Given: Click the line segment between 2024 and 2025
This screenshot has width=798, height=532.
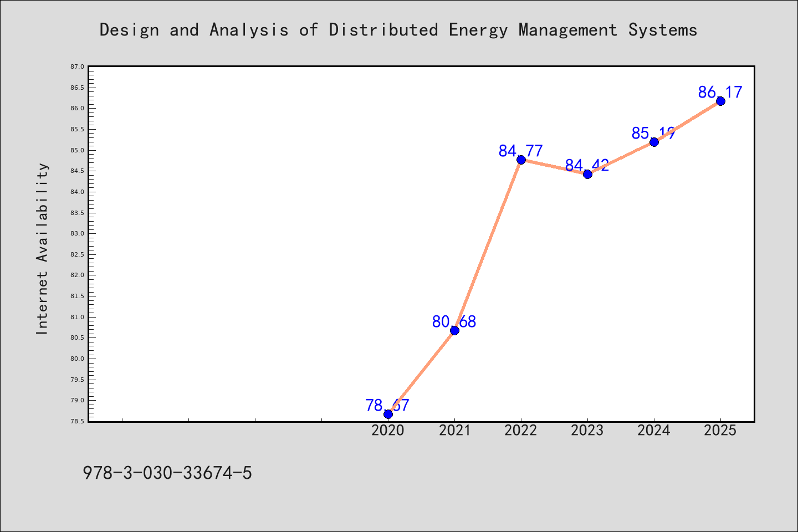Looking at the screenshot, I should tap(687, 121).
